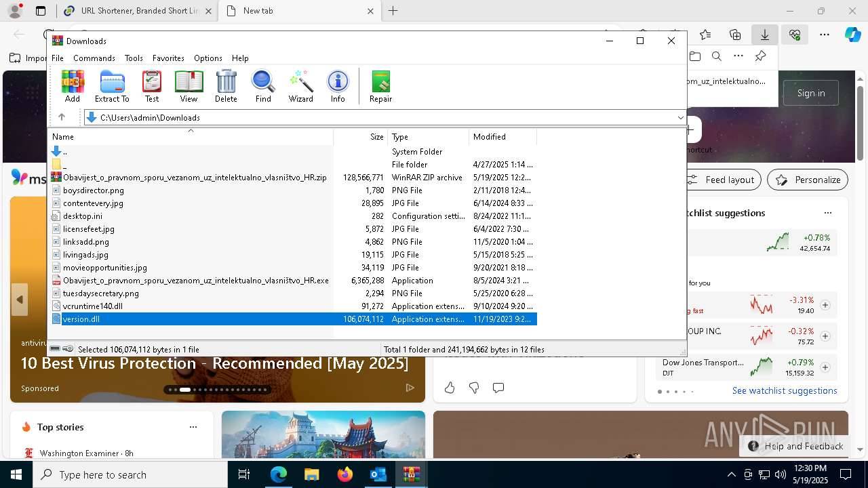Click the Sign in button
Image resolution: width=868 pixels, height=488 pixels.
click(811, 93)
